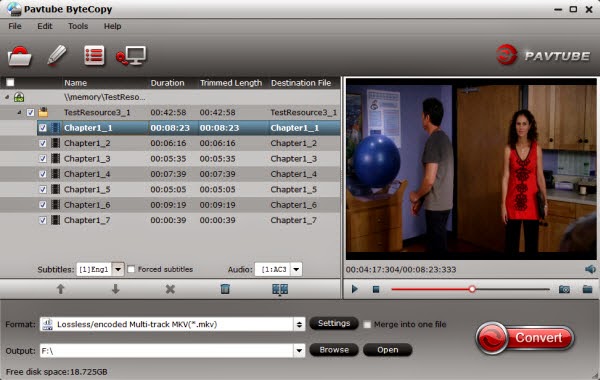Uncheck the TestResource3_1 checkbox
This screenshot has width=600, height=380.
coord(31,113)
